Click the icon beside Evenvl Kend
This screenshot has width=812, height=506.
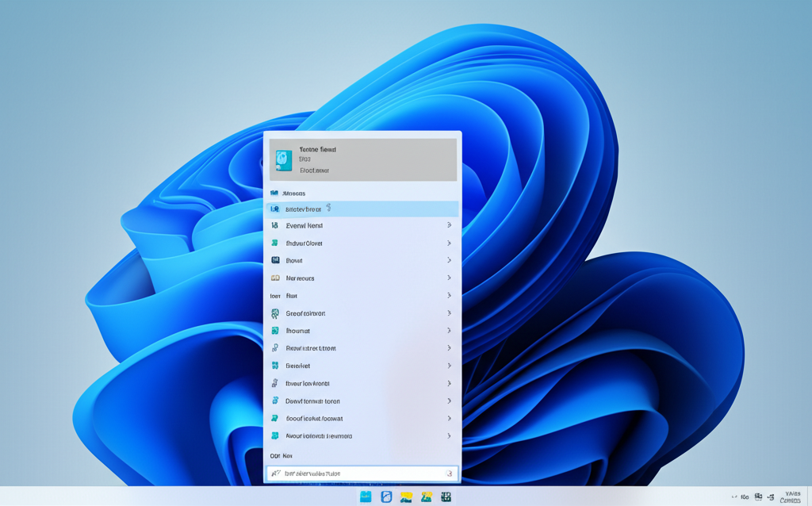tap(275, 226)
